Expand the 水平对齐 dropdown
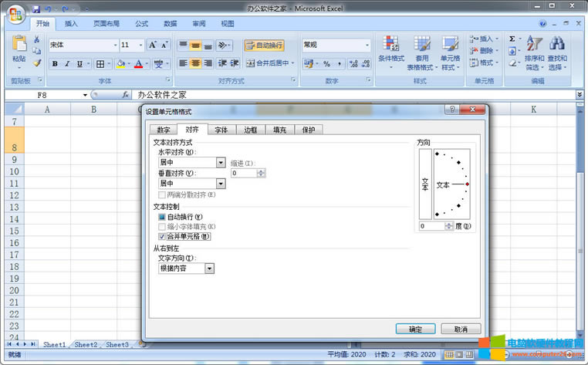Image resolution: width=588 pixels, height=365 pixels. tap(221, 163)
